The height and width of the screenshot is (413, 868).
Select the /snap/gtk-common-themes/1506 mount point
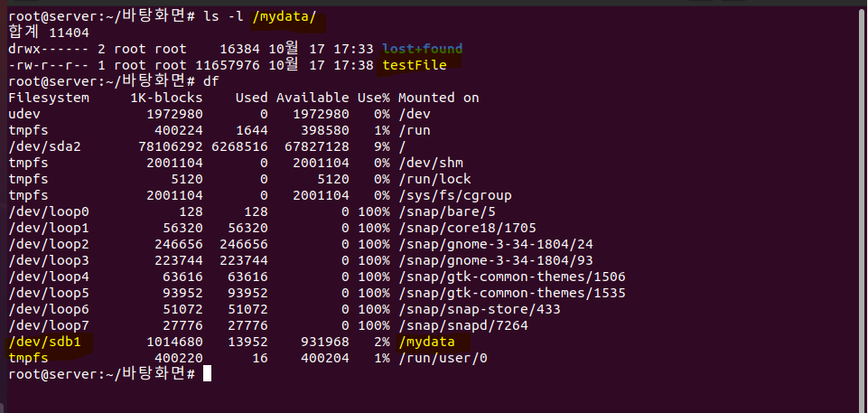click(512, 277)
